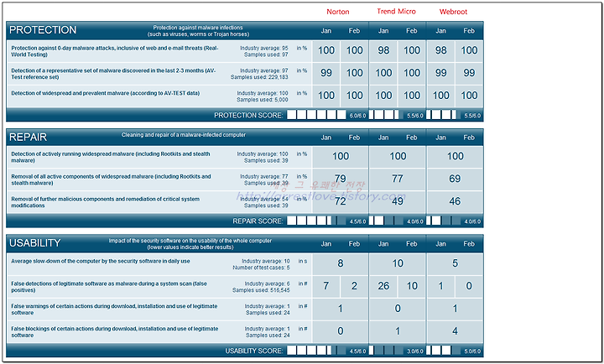Click Norton's protection score progress bar

click(316, 115)
